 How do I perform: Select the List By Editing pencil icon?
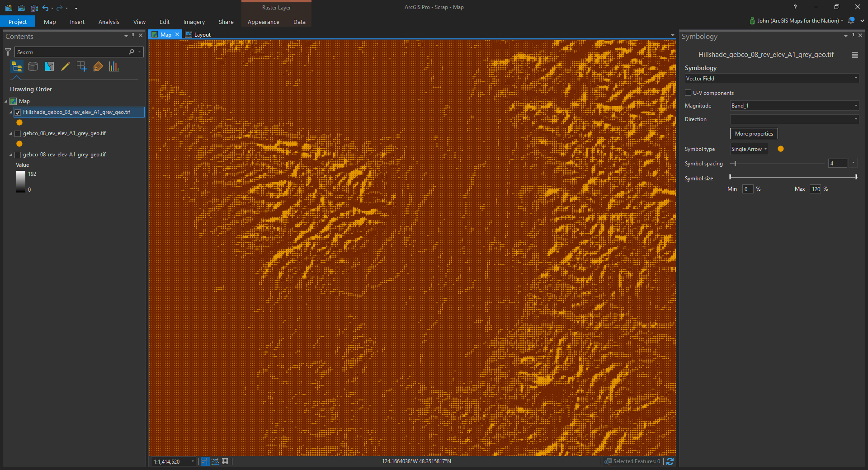point(66,67)
